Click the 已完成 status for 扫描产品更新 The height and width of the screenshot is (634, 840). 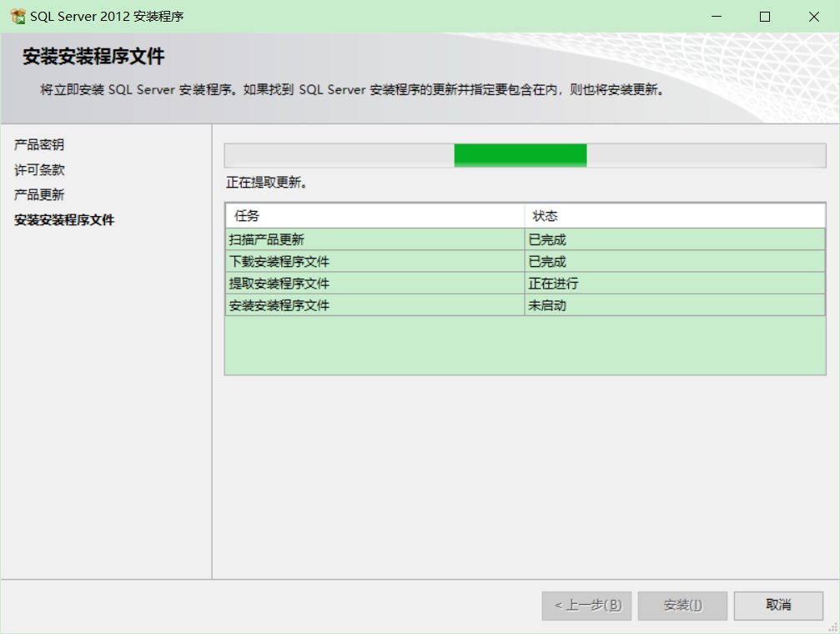675,239
